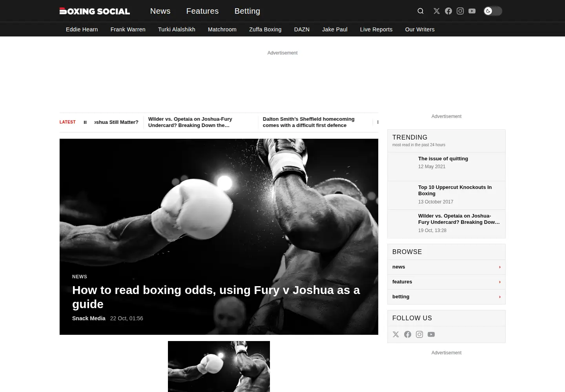This screenshot has width=565, height=392.
Task: Open Facebook icon under Follow Us
Action: tap(408, 334)
